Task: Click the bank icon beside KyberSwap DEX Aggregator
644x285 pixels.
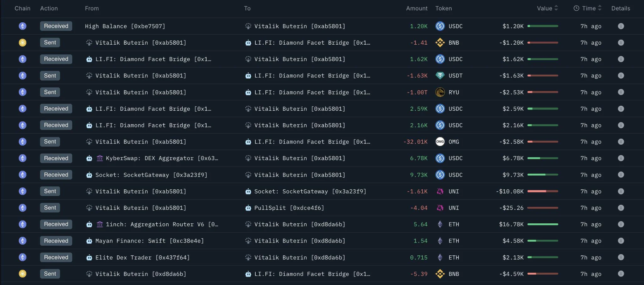Action: pos(100,158)
